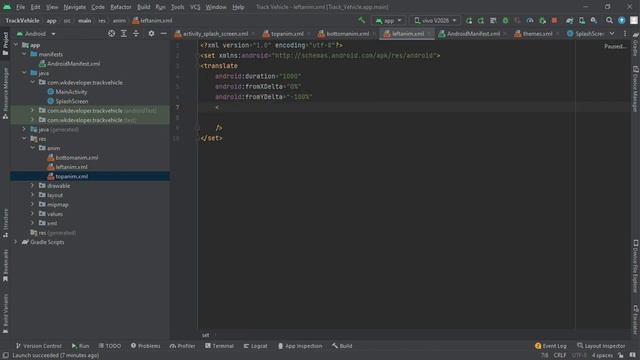
Task: Open the Logcat tool window
Action: [x=255, y=346]
